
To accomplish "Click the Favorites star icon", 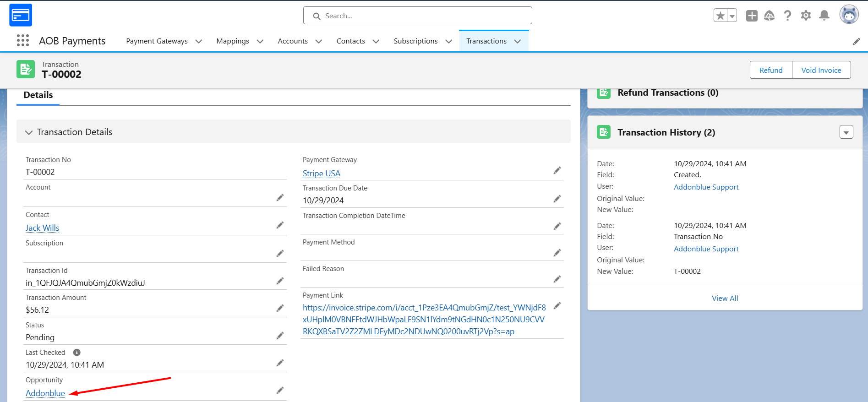I will 721,16.
